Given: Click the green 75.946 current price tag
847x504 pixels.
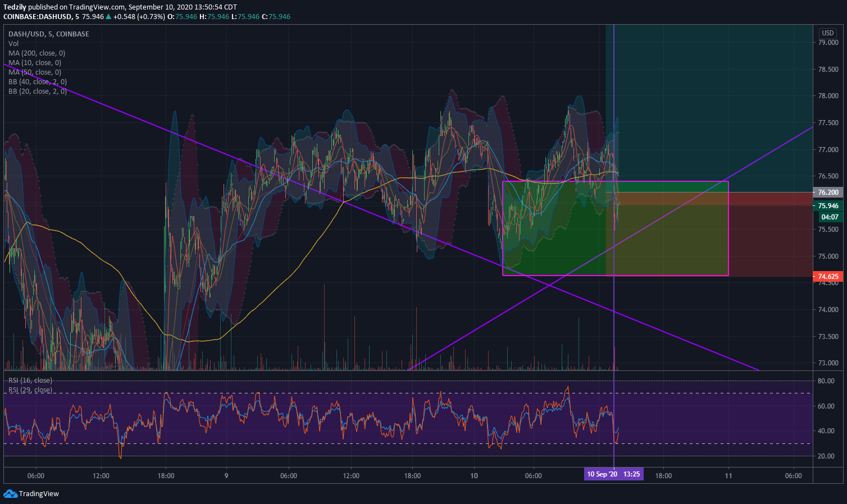Looking at the screenshot, I should point(828,206).
